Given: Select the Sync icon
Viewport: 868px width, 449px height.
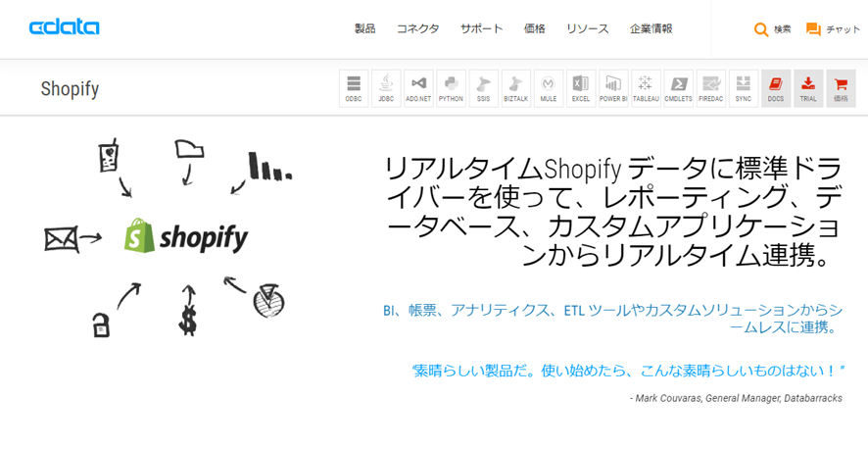Looking at the screenshot, I should (744, 88).
